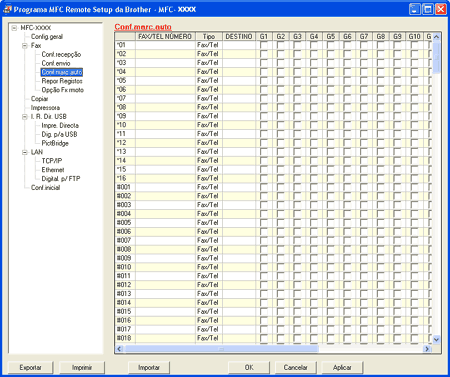Click FAX/TEL NÚMERO cell of row #001
The width and height of the screenshot is (450, 377).
coord(165,187)
